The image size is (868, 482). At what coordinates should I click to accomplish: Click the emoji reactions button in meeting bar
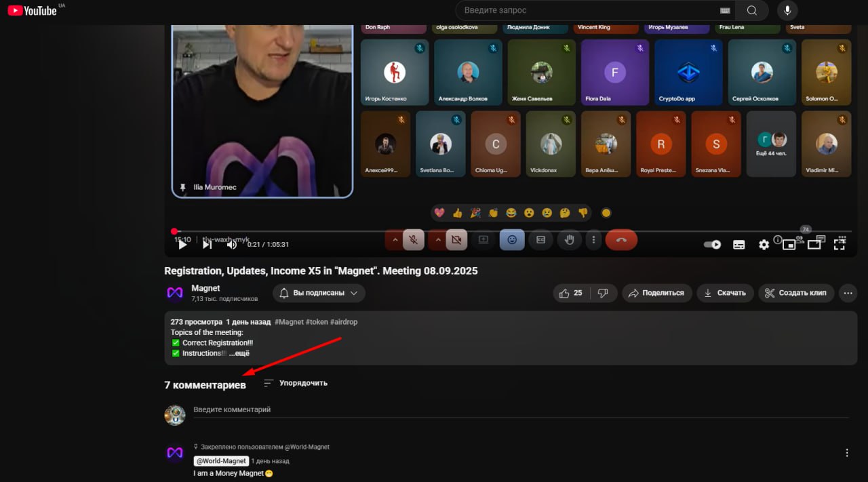point(512,239)
